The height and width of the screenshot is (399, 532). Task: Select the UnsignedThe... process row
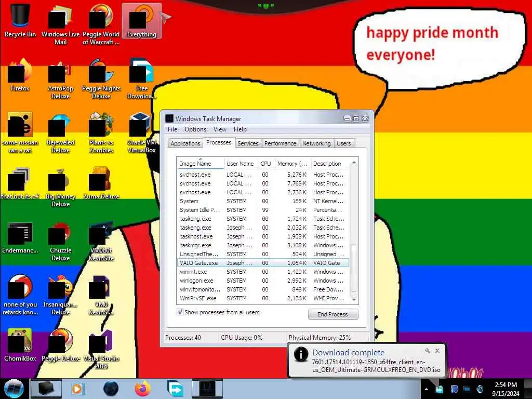coord(263,254)
